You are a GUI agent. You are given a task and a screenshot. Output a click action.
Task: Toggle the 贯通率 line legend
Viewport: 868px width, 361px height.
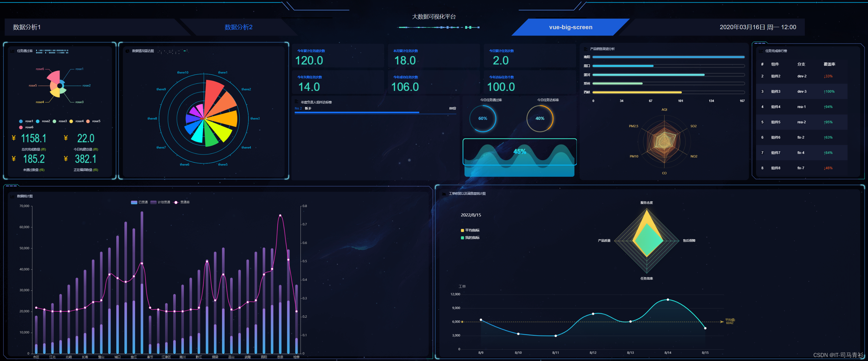(x=181, y=202)
